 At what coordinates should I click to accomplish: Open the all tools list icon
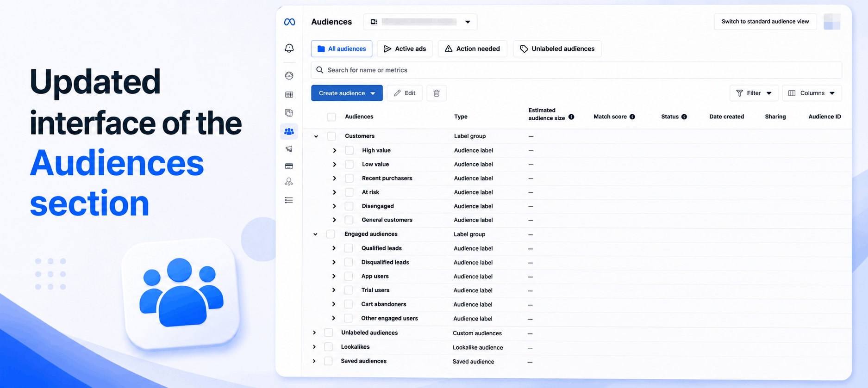[x=289, y=200]
